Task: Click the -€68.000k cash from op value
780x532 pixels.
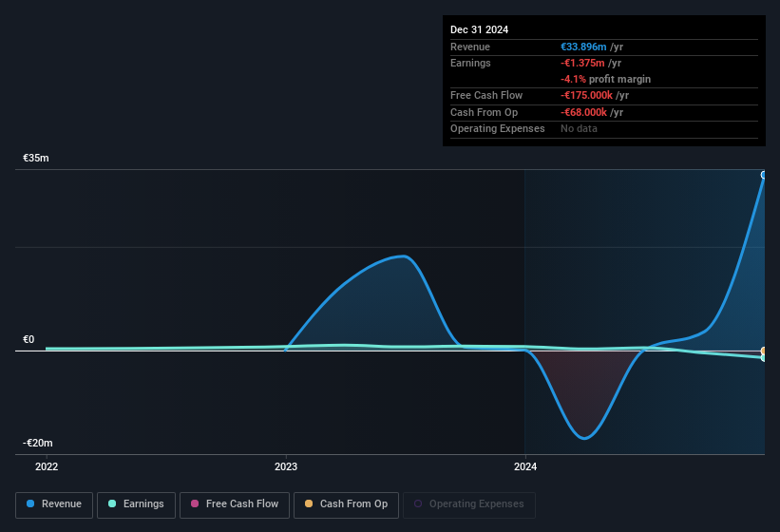Action: [x=583, y=112]
